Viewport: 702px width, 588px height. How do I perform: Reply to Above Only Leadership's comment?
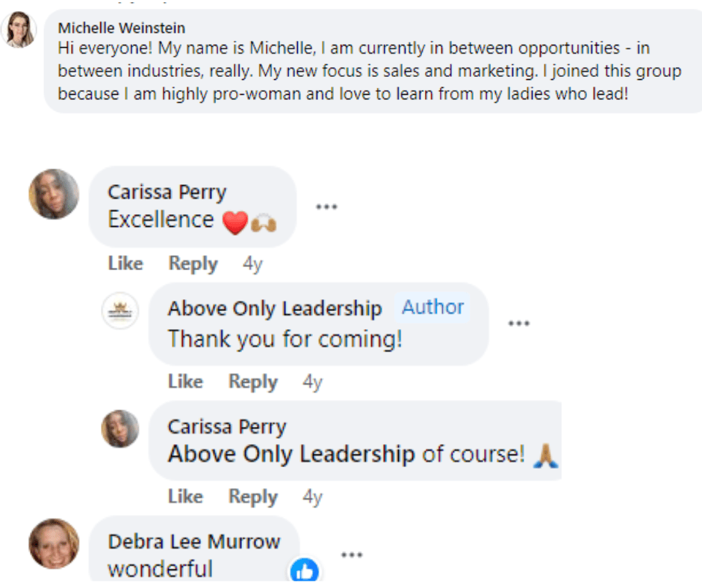(252, 382)
